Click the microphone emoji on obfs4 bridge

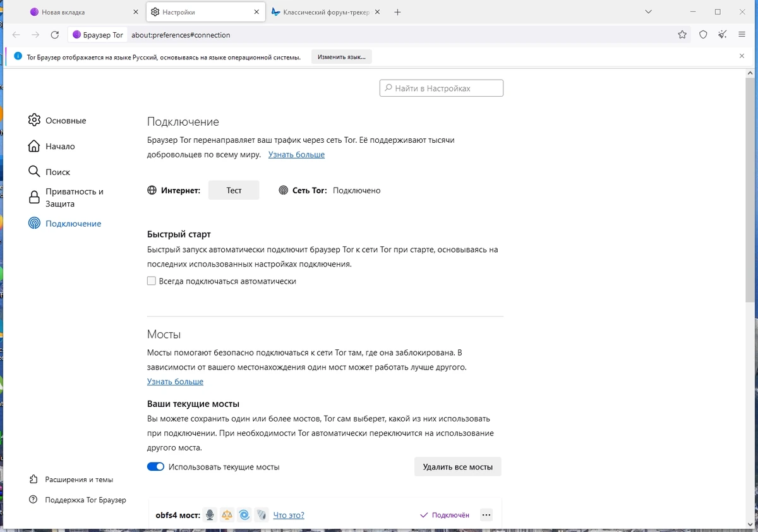(x=210, y=515)
